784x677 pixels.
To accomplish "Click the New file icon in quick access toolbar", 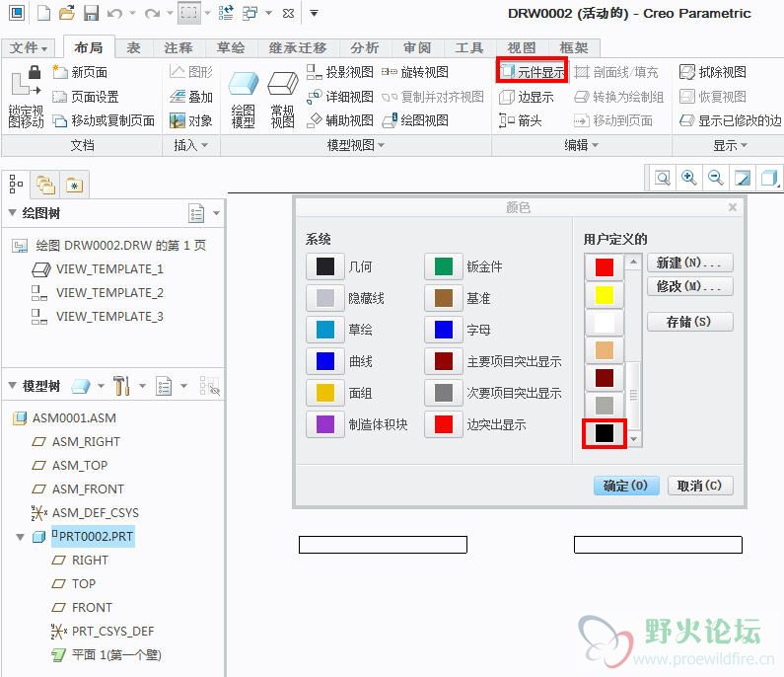I will click(x=43, y=13).
